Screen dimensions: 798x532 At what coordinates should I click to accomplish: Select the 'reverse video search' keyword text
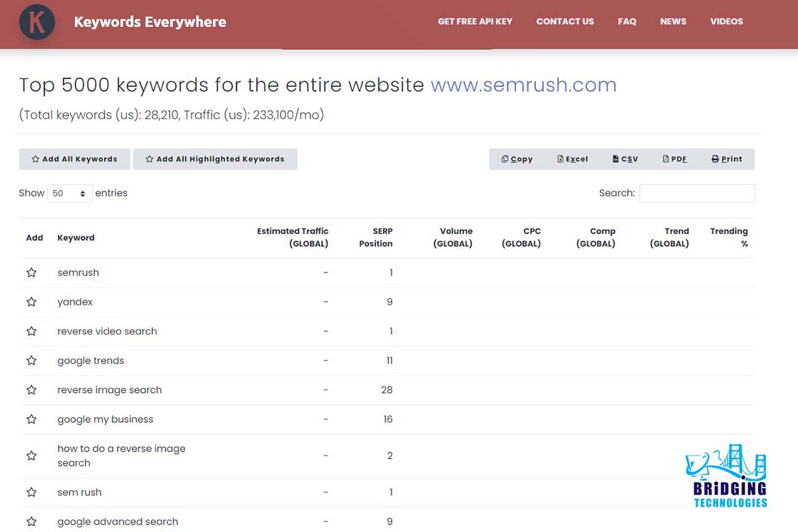[107, 331]
